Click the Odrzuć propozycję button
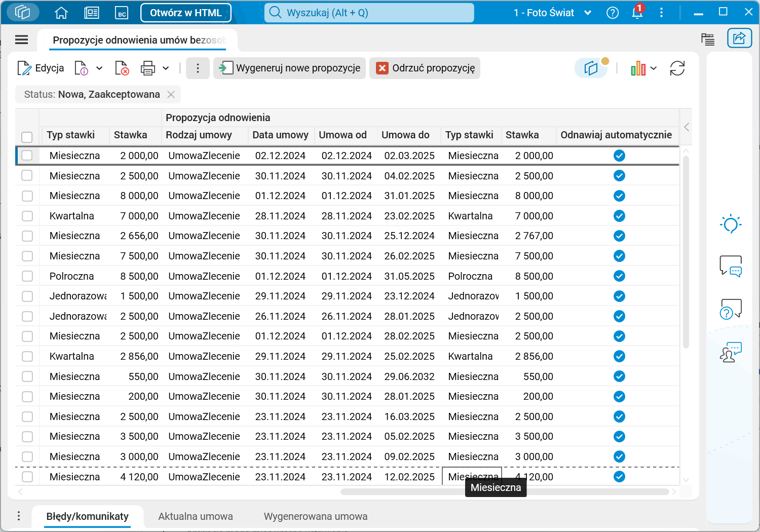The width and height of the screenshot is (760, 532). point(425,68)
